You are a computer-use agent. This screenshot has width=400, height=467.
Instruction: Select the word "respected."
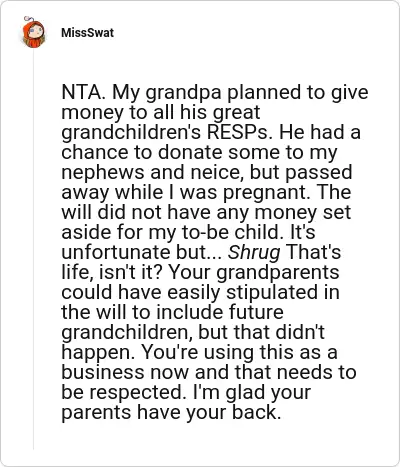138,393
